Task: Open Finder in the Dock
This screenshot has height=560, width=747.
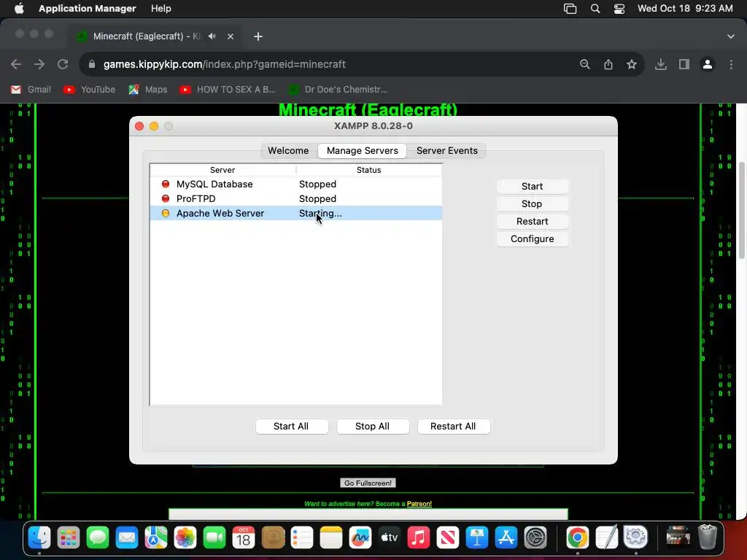Action: (39, 537)
